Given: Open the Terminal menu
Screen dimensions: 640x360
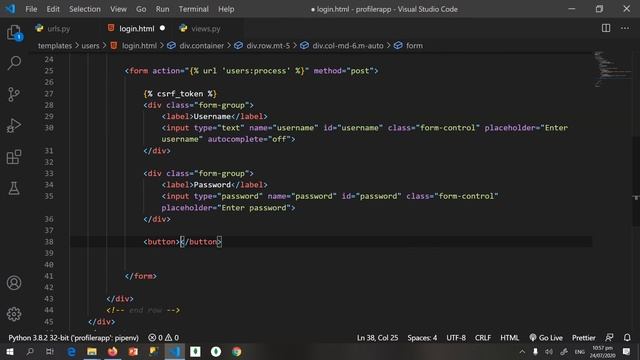Looking at the screenshot, I should pos(193,9).
